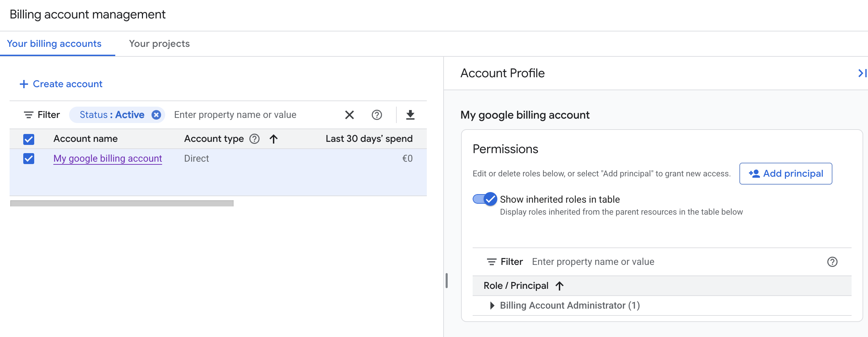Open the billing accounts Filter menu
The width and height of the screenshot is (868, 337).
coord(42,115)
